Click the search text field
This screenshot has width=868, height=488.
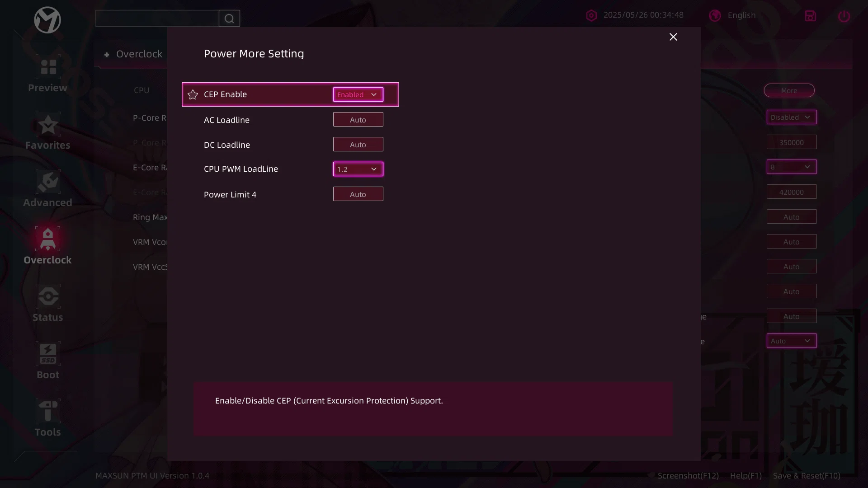click(x=157, y=19)
